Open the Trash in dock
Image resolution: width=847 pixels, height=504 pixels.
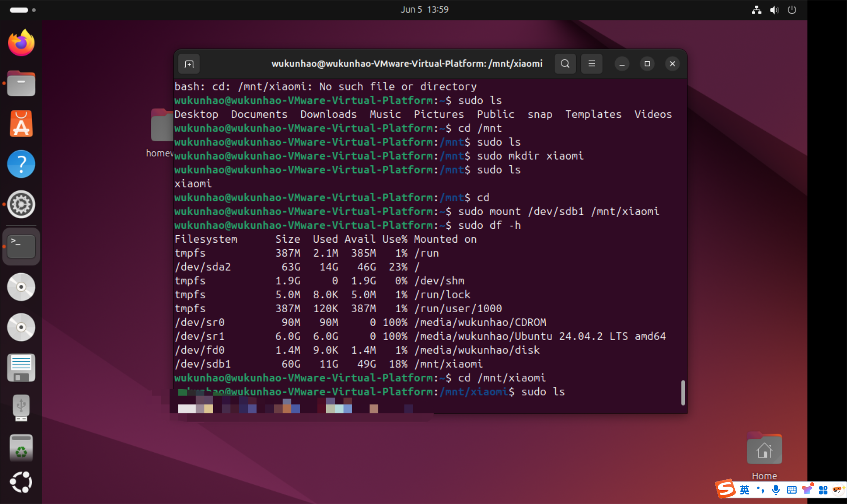[x=21, y=447]
